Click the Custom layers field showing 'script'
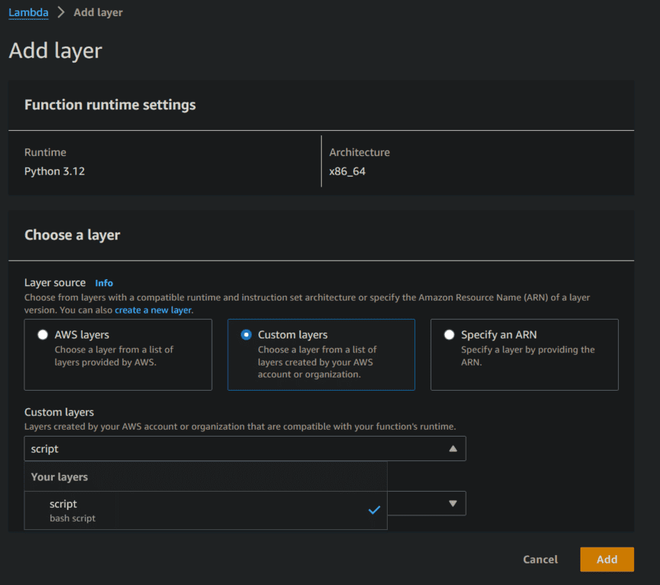 pyautogui.click(x=230, y=449)
